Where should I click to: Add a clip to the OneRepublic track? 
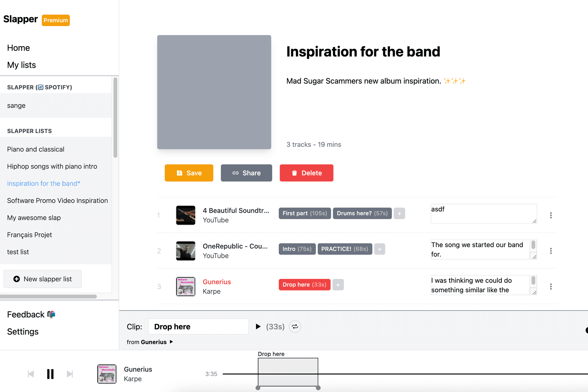(x=379, y=249)
